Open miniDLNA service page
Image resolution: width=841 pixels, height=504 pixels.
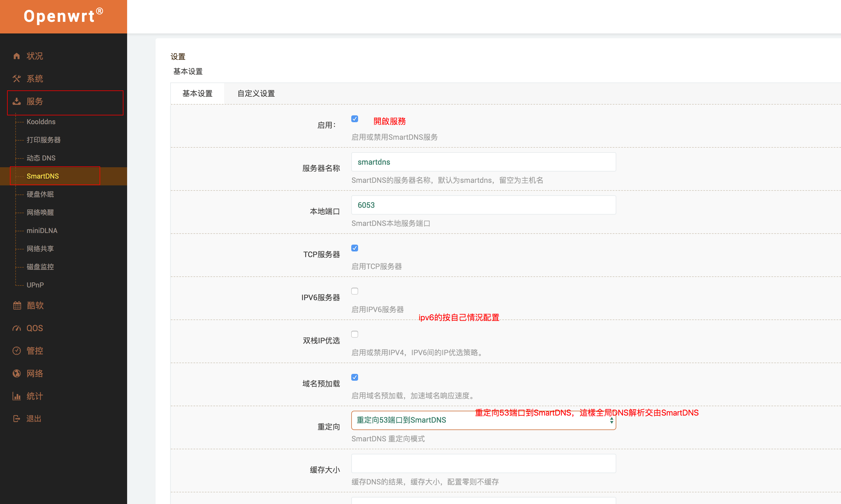coord(42,231)
